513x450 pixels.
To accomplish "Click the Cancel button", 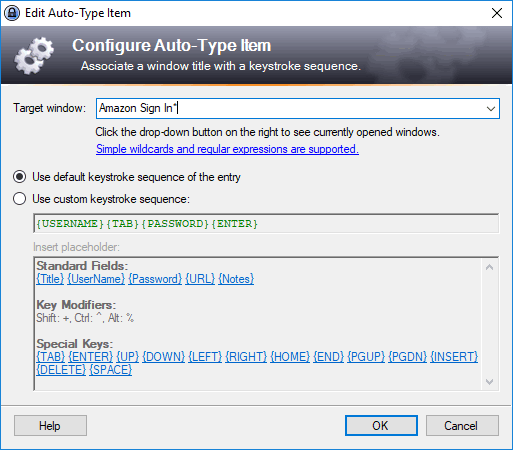I will click(462, 425).
